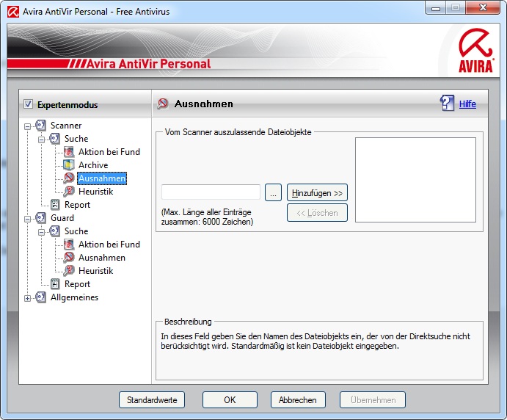Close the Avira configuration window
This screenshot has width=507, height=420.
[x=483, y=8]
